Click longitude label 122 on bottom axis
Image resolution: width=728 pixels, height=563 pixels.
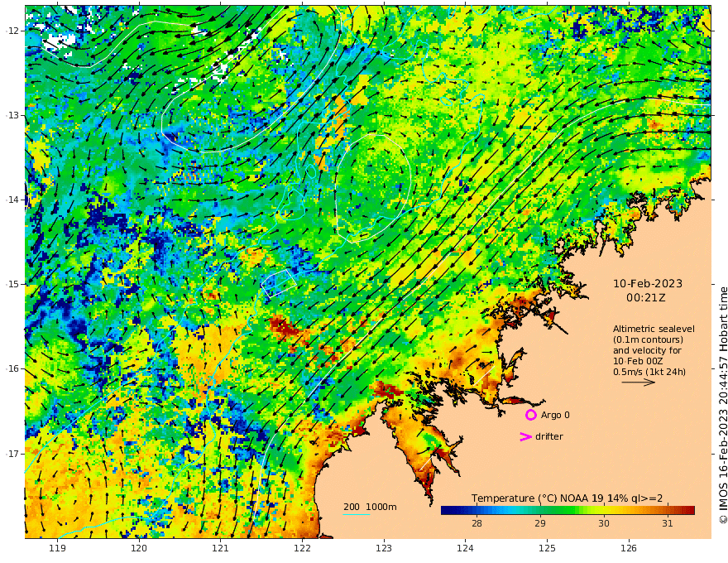point(302,548)
